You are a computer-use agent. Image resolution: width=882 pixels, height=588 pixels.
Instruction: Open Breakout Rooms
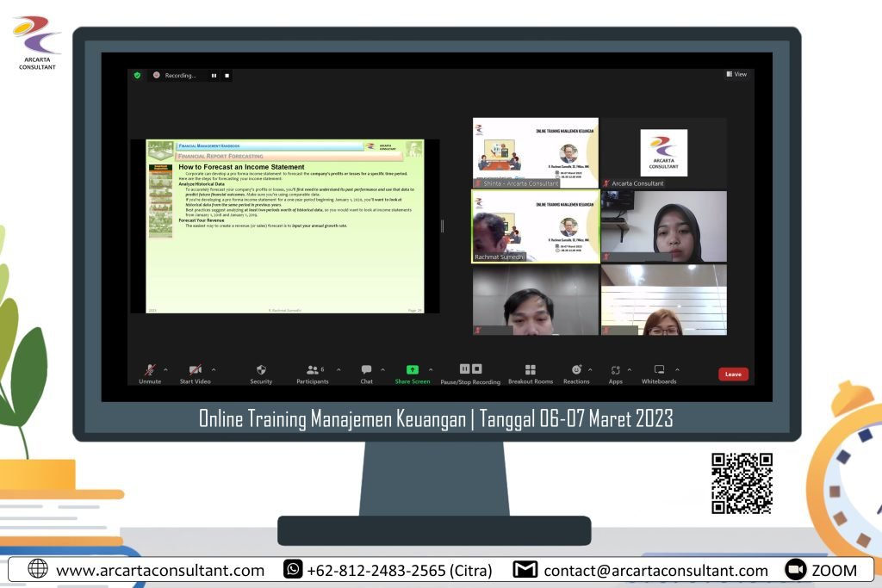click(x=531, y=370)
